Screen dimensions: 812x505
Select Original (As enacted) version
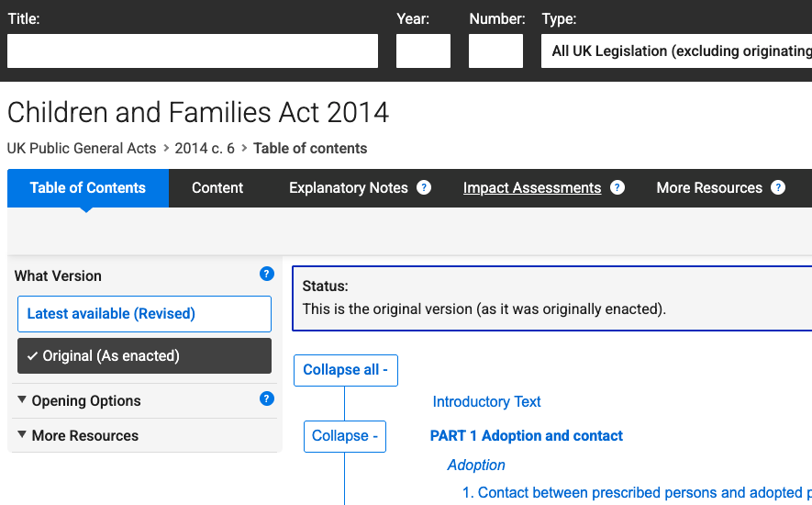pyautogui.click(x=144, y=356)
